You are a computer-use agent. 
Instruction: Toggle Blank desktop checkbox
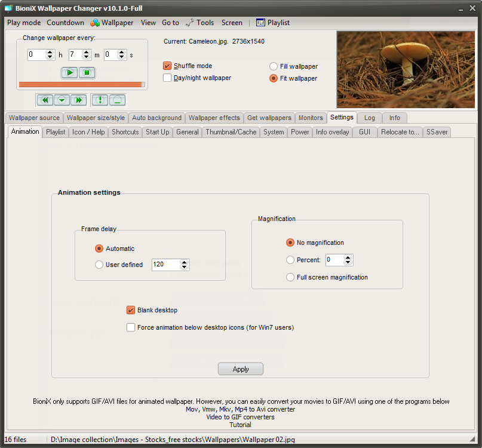coord(131,310)
